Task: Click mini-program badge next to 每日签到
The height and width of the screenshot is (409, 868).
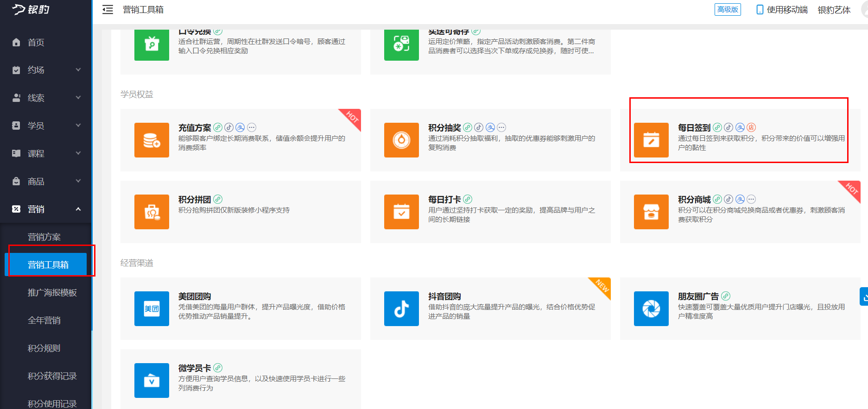Action: pos(717,127)
